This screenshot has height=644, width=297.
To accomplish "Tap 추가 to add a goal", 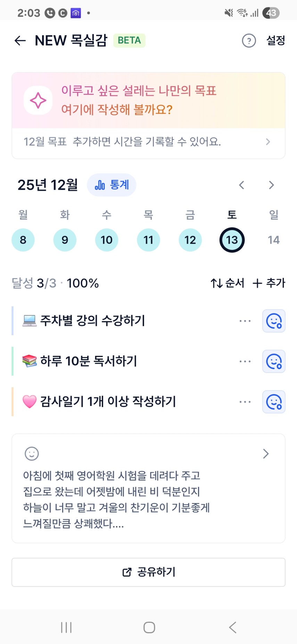I will coord(269,283).
